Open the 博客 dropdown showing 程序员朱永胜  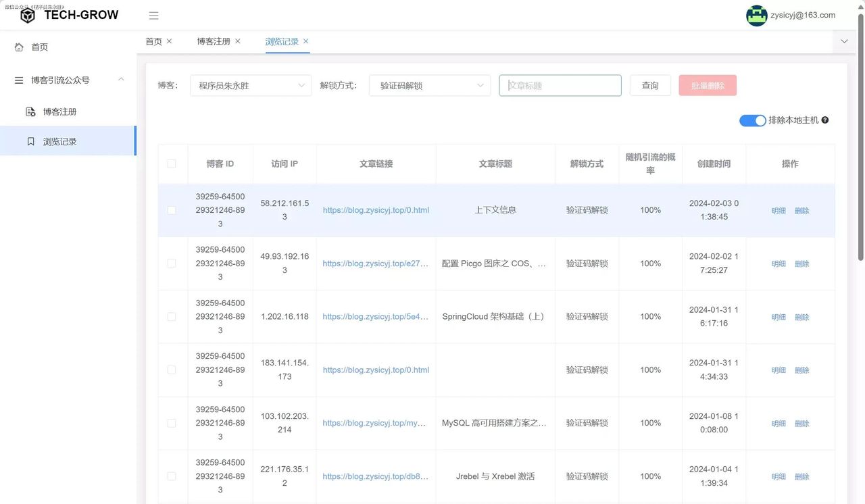pyautogui.click(x=251, y=86)
